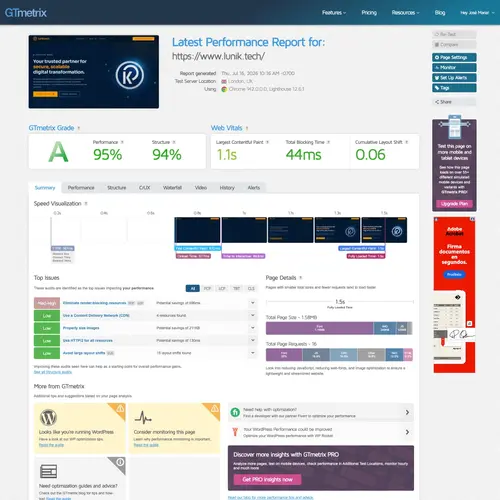Click the Fiverr green circle icon
Screen dimensions: 500x500
(235, 412)
